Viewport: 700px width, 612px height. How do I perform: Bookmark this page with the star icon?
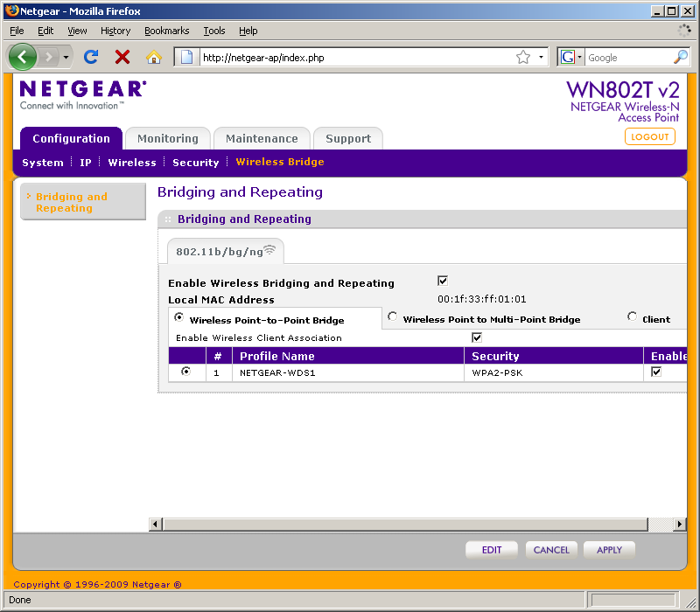click(x=523, y=57)
